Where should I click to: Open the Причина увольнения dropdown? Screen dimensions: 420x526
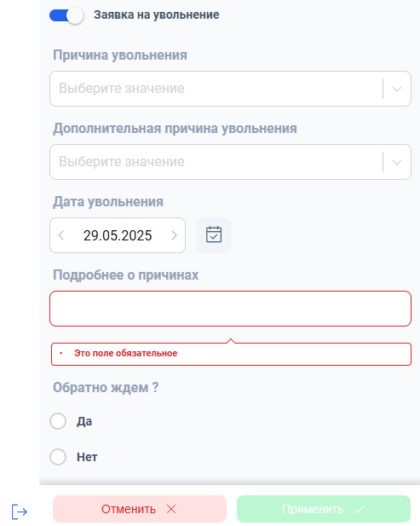(230, 89)
